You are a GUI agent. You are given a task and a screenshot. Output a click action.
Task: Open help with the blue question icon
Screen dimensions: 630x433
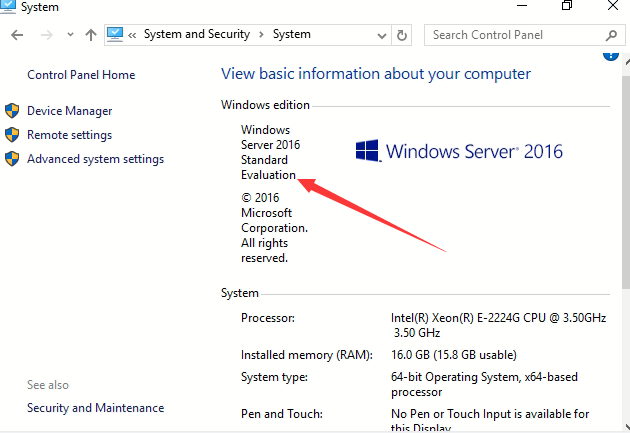(610, 56)
